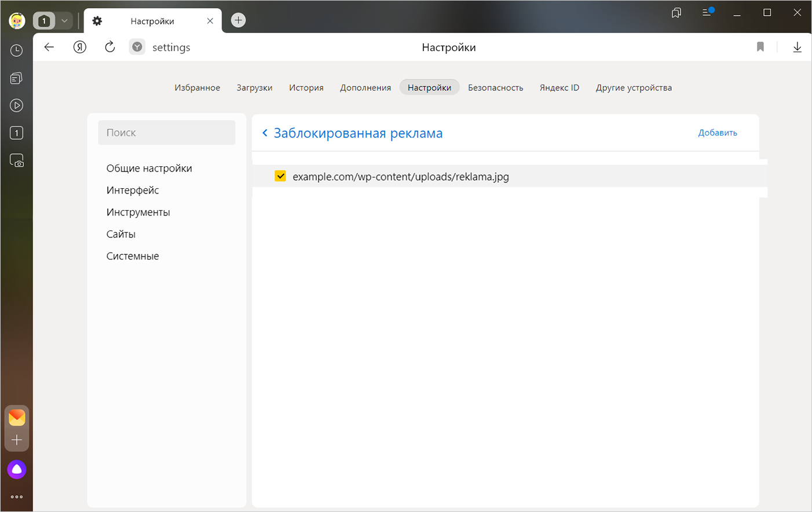
Task: Open sidebar more options dots
Action: [17, 497]
